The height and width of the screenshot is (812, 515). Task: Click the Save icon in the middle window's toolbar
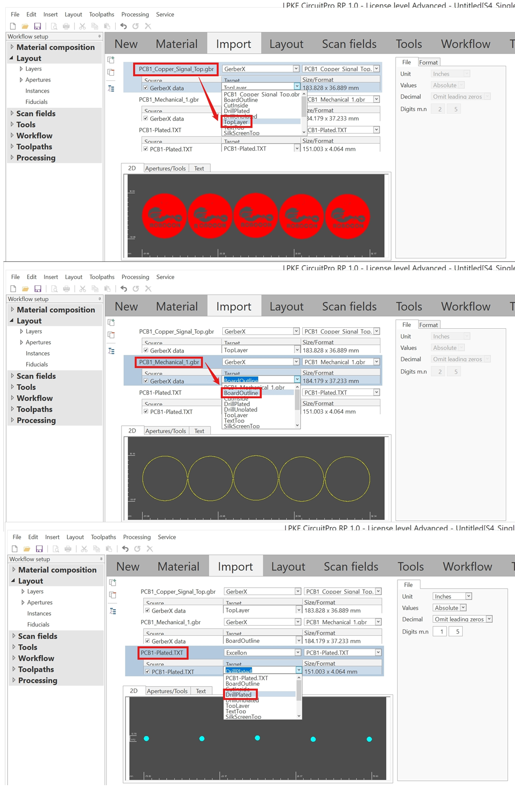[x=38, y=289]
